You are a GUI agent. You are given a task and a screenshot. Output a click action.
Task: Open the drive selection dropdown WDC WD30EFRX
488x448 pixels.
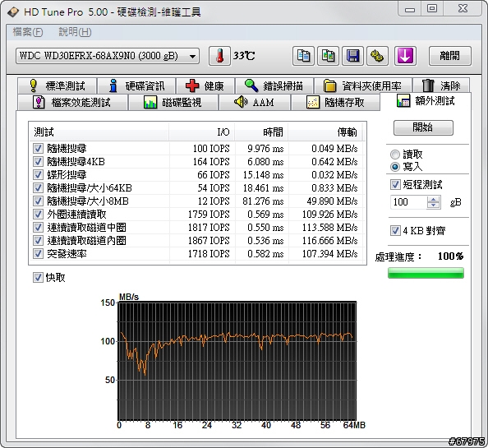point(108,56)
